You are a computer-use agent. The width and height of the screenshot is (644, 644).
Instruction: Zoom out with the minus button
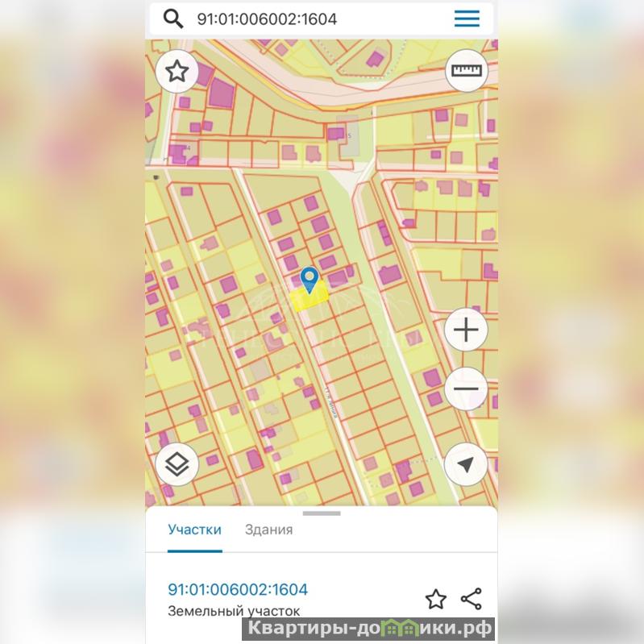[466, 388]
